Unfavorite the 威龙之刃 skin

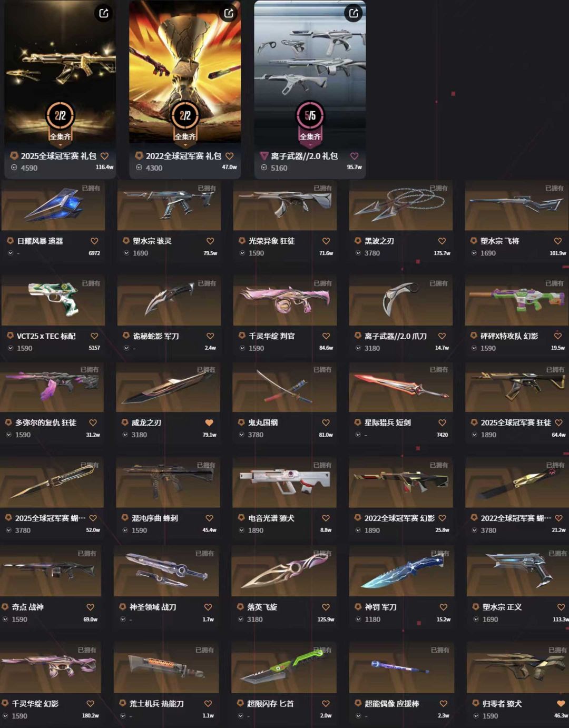pyautogui.click(x=209, y=422)
